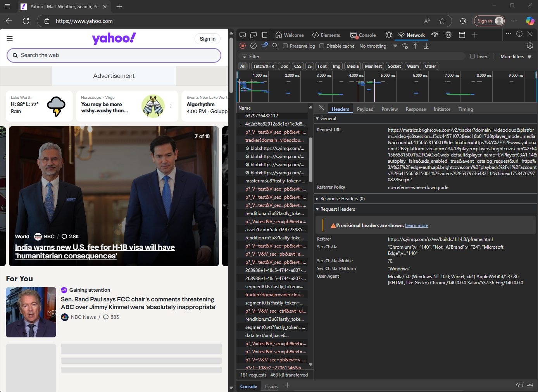Open the No throttling dropdown

tap(372, 46)
